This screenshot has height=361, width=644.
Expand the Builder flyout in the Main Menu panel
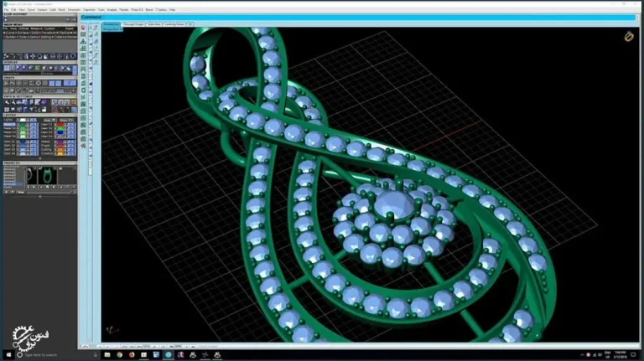[10, 37]
